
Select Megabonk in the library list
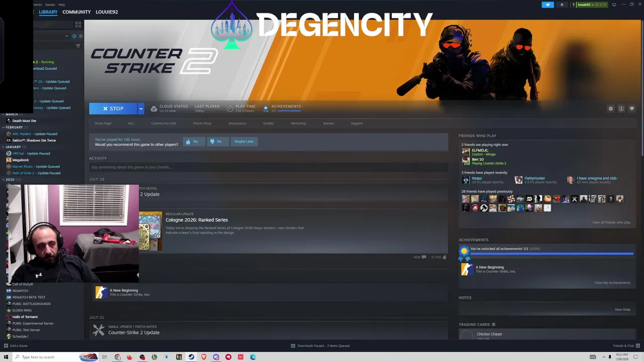[x=21, y=160]
